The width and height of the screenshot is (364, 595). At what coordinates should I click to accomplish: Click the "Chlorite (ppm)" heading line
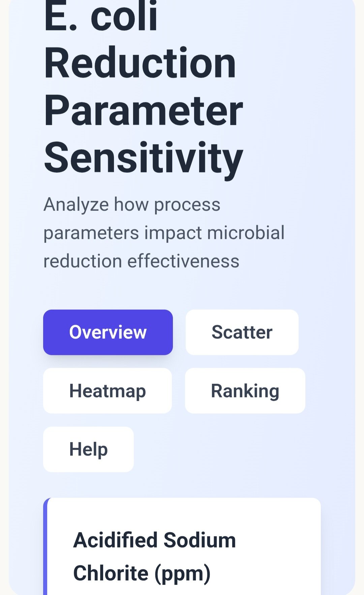click(x=142, y=573)
